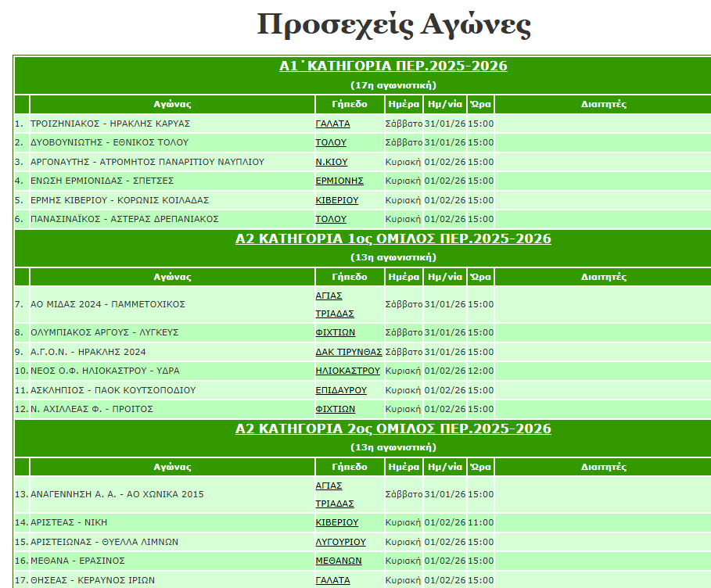Click ΦΙΧΤΙΩΝ stadium link for Ν. ΑΧΙΛΛΕΑΣ match
This screenshot has height=588, width=711.
point(335,409)
